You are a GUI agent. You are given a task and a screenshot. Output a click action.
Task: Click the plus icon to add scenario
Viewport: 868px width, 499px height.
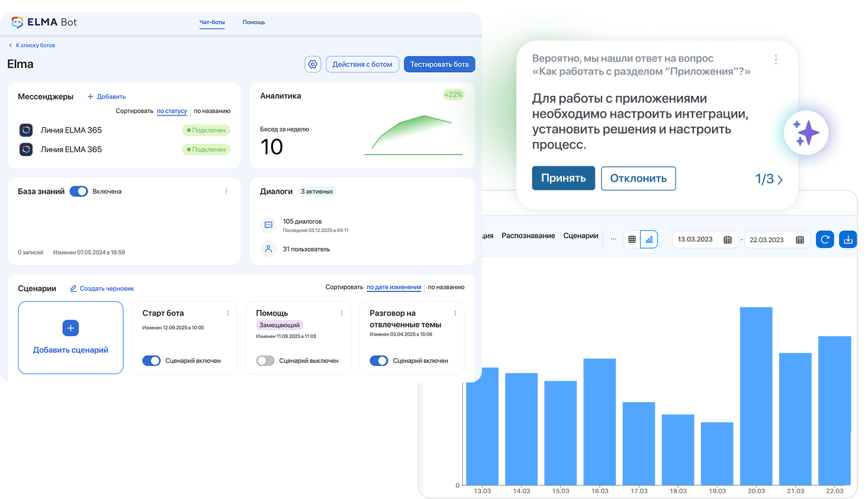pos(70,328)
